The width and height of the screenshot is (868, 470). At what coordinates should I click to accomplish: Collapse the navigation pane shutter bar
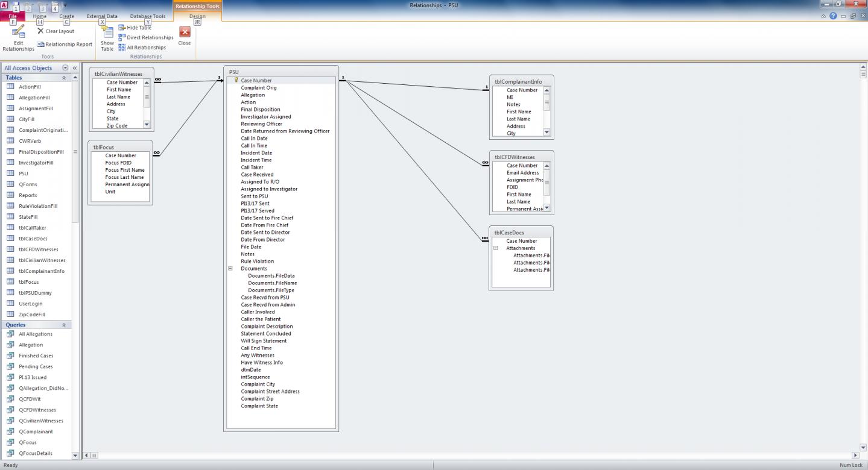(75, 68)
